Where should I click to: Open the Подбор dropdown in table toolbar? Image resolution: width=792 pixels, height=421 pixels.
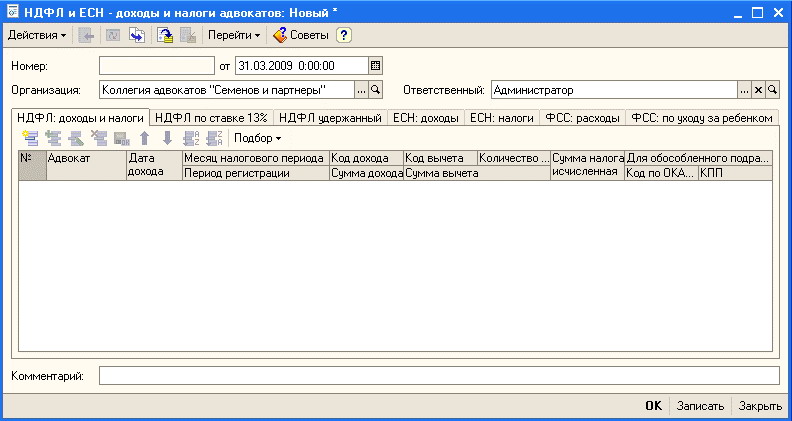tap(257, 138)
